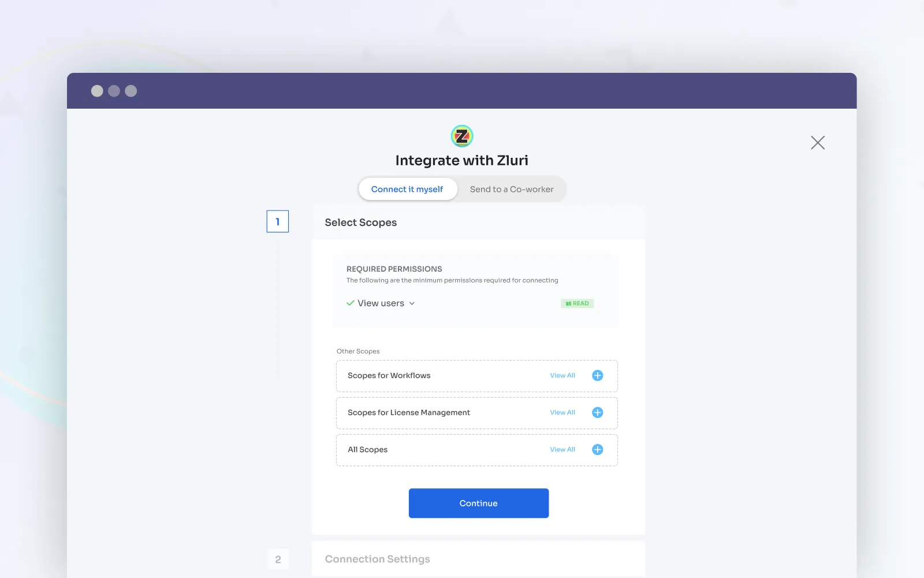Click the second window control dot
The height and width of the screenshot is (578, 924).
pos(114,91)
